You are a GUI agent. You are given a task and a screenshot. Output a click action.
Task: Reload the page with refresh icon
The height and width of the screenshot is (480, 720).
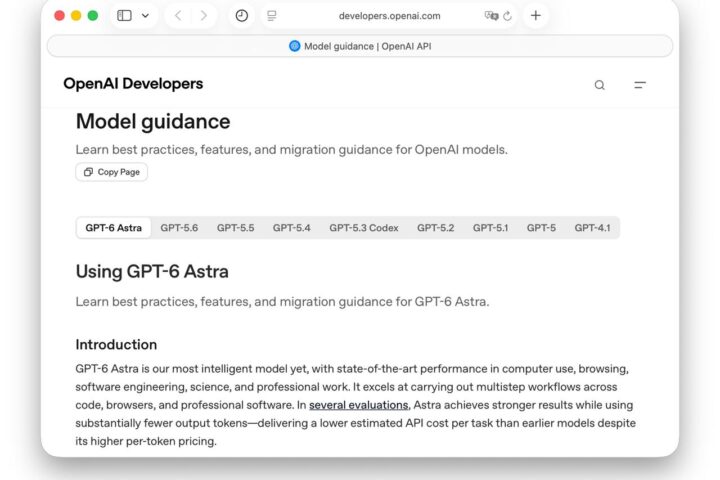pos(507,16)
